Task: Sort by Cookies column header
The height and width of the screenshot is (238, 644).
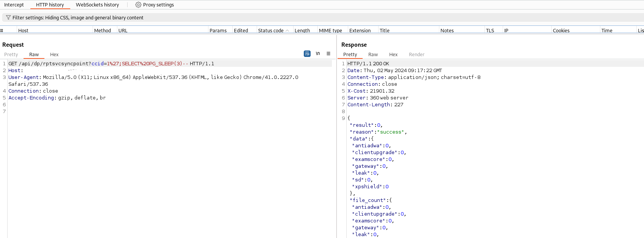Action: click(x=561, y=30)
